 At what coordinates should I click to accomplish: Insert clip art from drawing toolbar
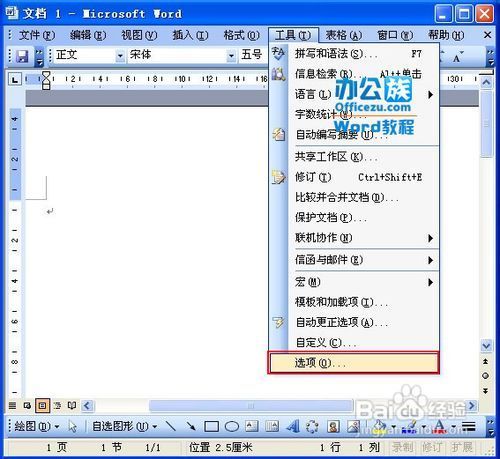click(x=333, y=426)
